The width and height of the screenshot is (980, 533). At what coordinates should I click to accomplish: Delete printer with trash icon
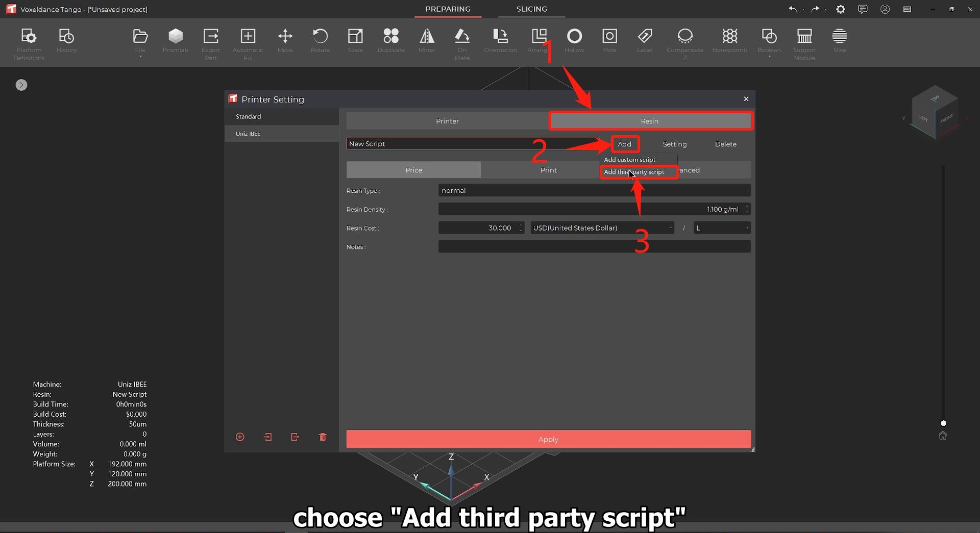[323, 437]
